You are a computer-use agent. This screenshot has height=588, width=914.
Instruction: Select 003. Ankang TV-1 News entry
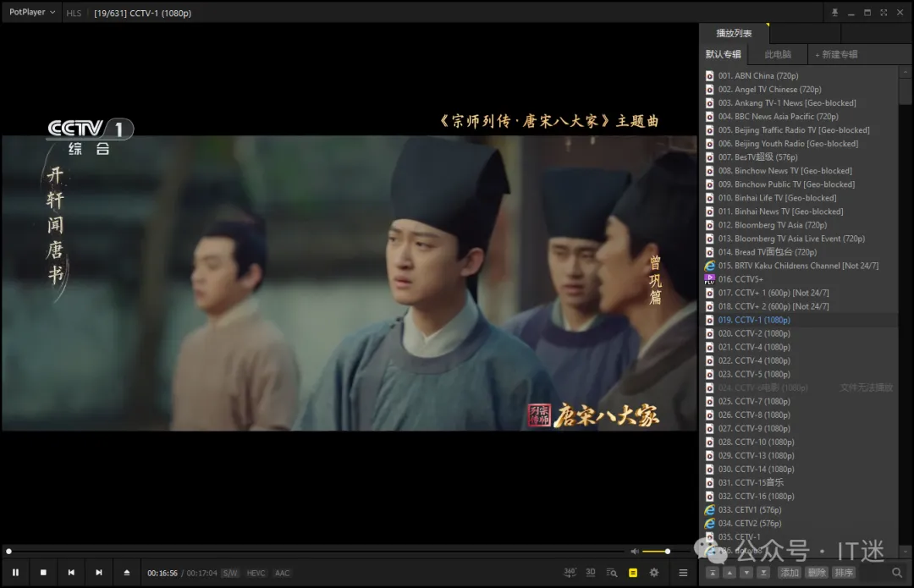click(x=800, y=102)
